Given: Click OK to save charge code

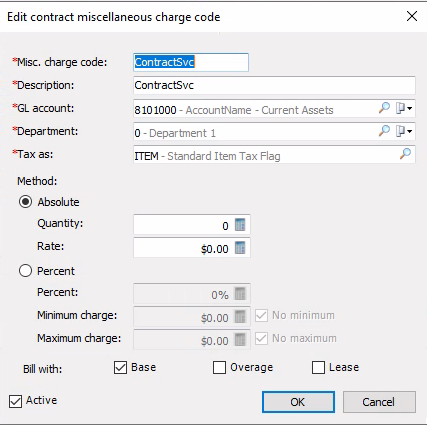Looking at the screenshot, I should 298,402.
